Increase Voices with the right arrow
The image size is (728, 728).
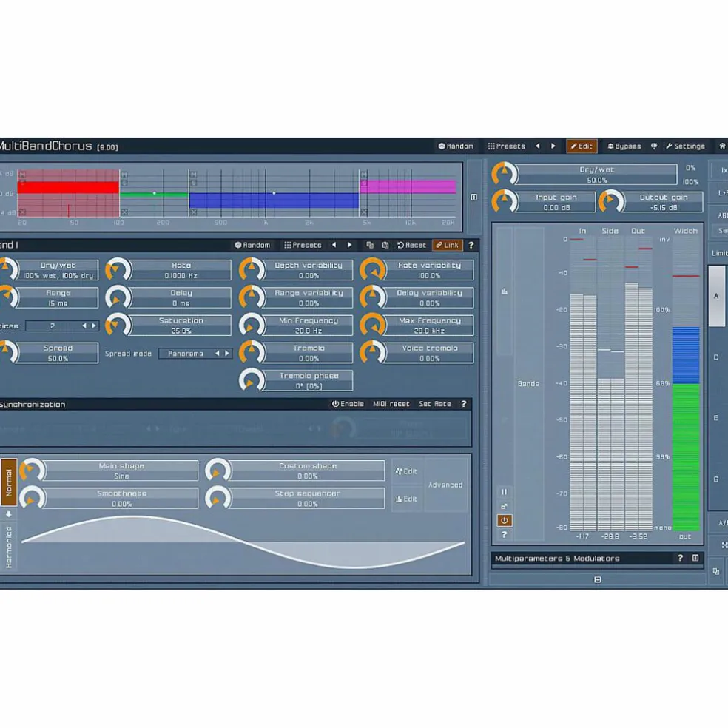pyautogui.click(x=94, y=326)
